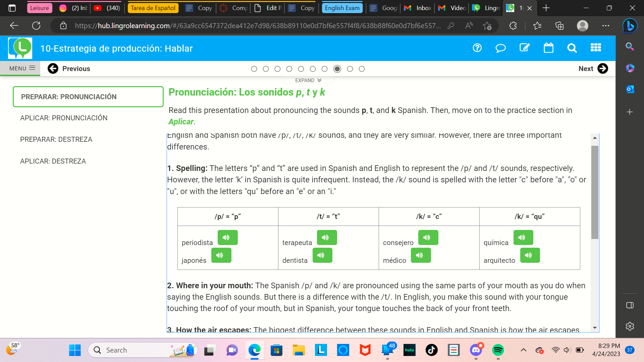Select the first page indicator dot
This screenshot has width=644, height=362.
point(254,69)
